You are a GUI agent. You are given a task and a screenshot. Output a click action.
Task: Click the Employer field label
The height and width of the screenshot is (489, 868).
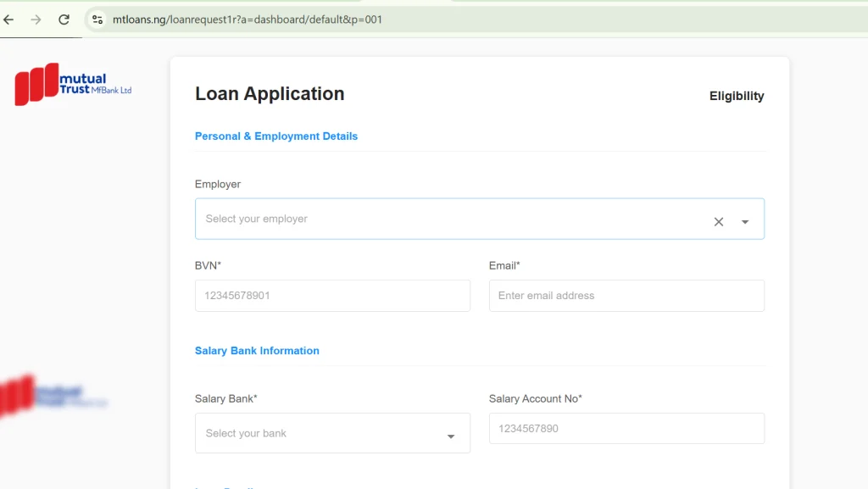[x=218, y=184]
